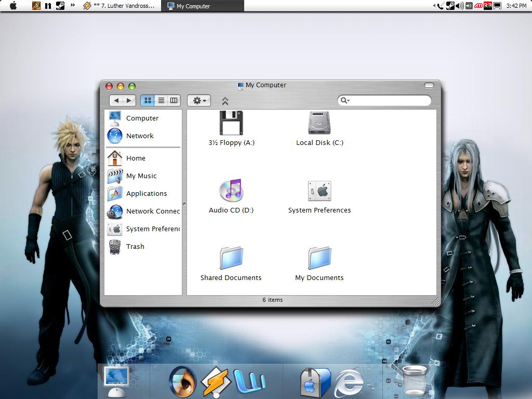Click the monitor display tray icon
The width and height of the screenshot is (532, 399).
pyautogui.click(x=497, y=6)
